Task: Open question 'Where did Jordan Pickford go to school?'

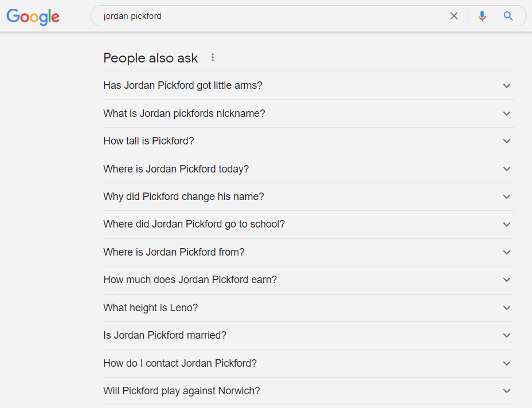Action: [x=309, y=225]
